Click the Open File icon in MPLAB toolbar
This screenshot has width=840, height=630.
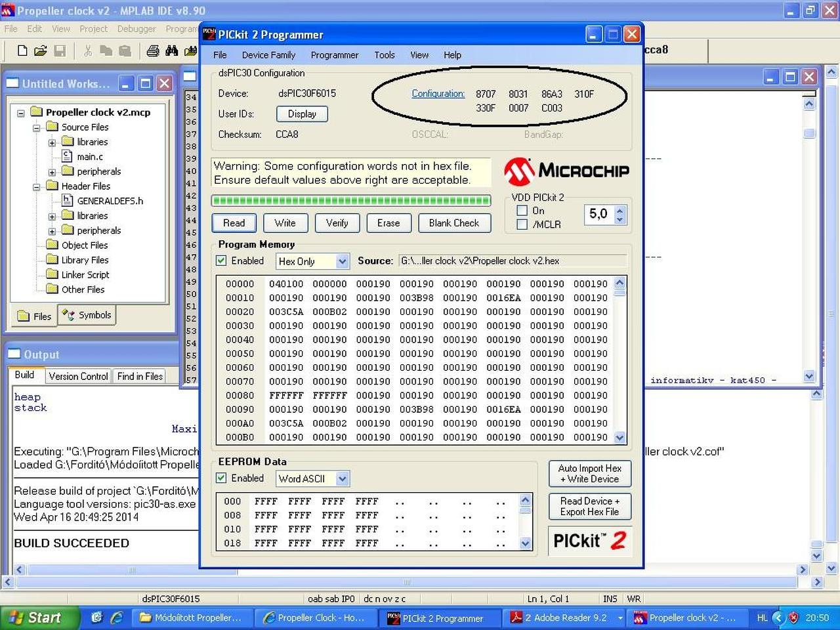[41, 51]
